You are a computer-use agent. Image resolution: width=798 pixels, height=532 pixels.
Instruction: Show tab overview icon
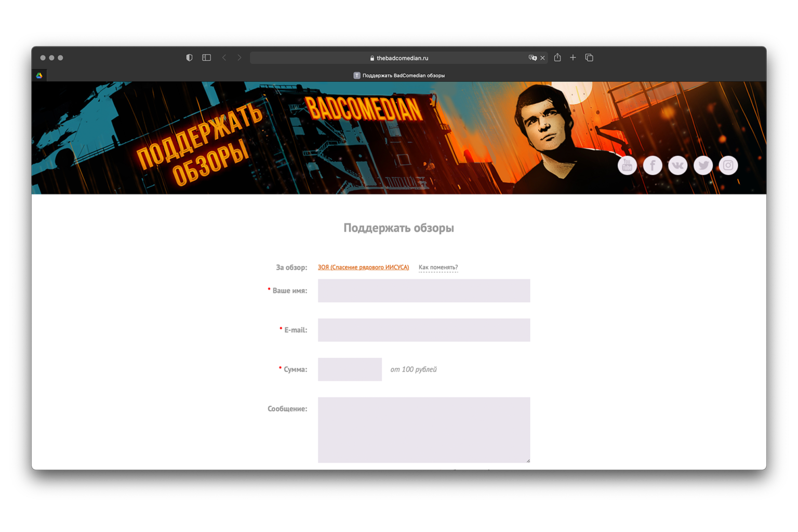[589, 58]
